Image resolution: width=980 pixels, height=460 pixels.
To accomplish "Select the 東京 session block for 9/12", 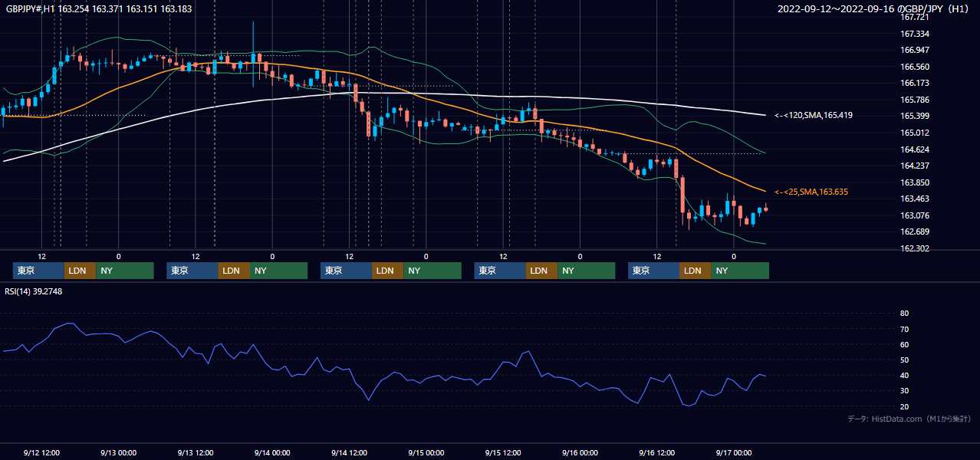I will tap(38, 271).
